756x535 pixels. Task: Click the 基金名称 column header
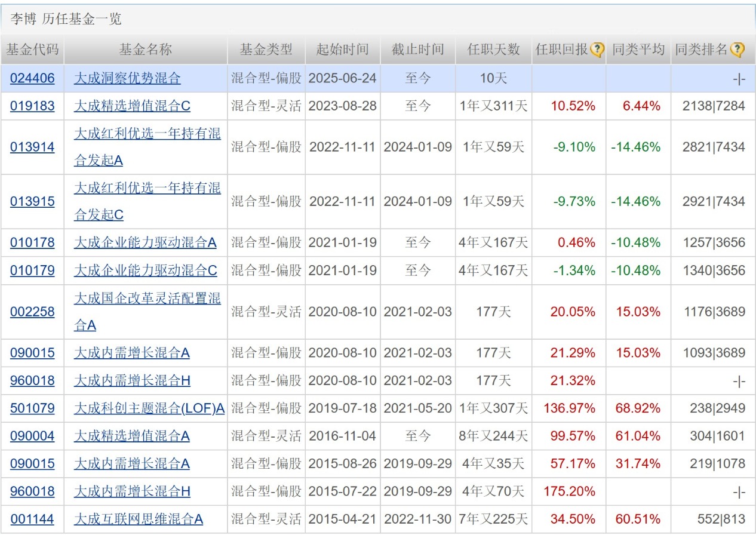click(146, 50)
